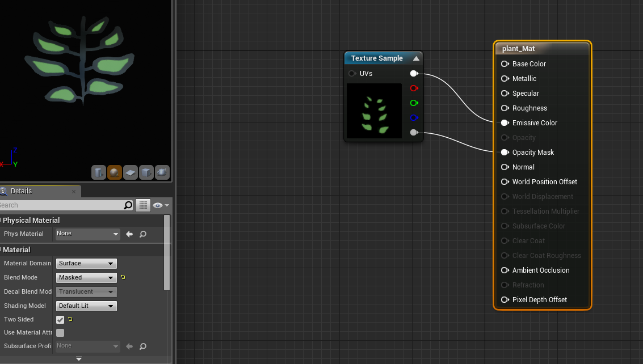Open the Material Domain dropdown
This screenshot has height=364, width=643.
86,263
